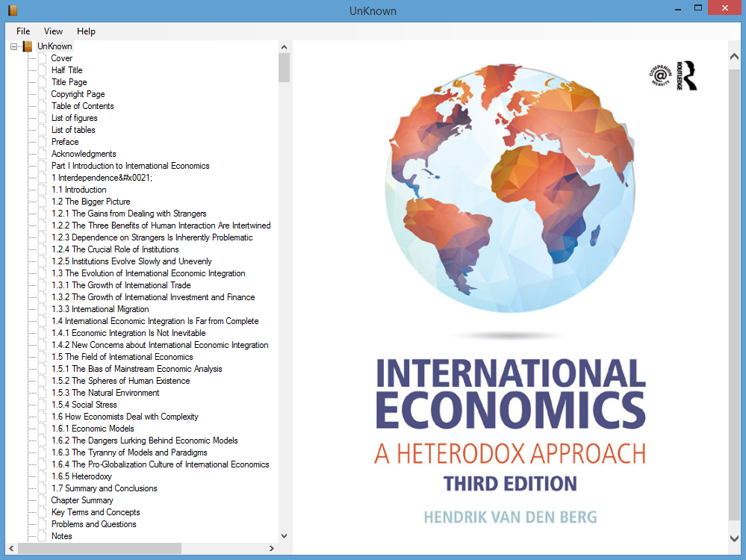Open chapter 1 Interdependence entry
The height and width of the screenshot is (560, 746).
coord(102,178)
